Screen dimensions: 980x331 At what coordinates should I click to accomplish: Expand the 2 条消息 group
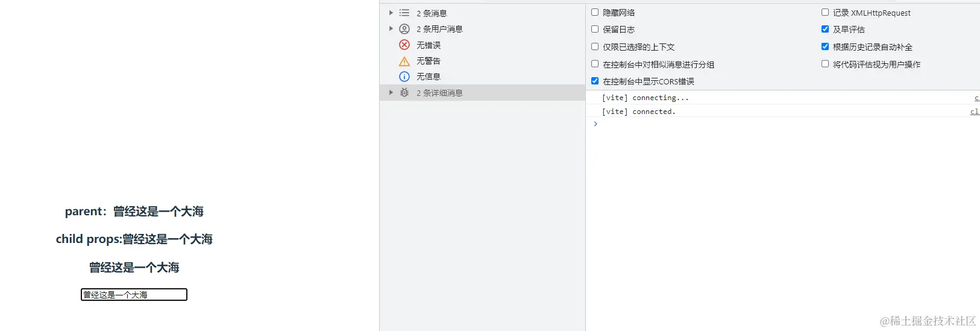(391, 13)
